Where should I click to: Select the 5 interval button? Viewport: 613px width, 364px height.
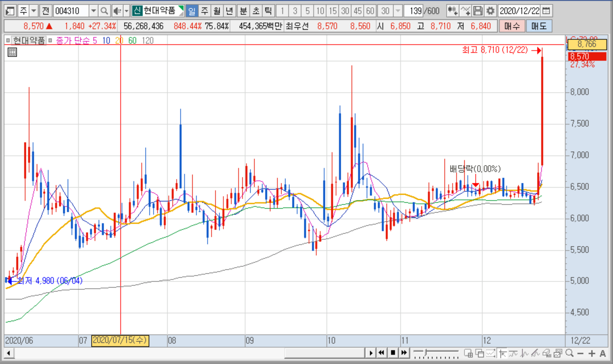[308, 11]
